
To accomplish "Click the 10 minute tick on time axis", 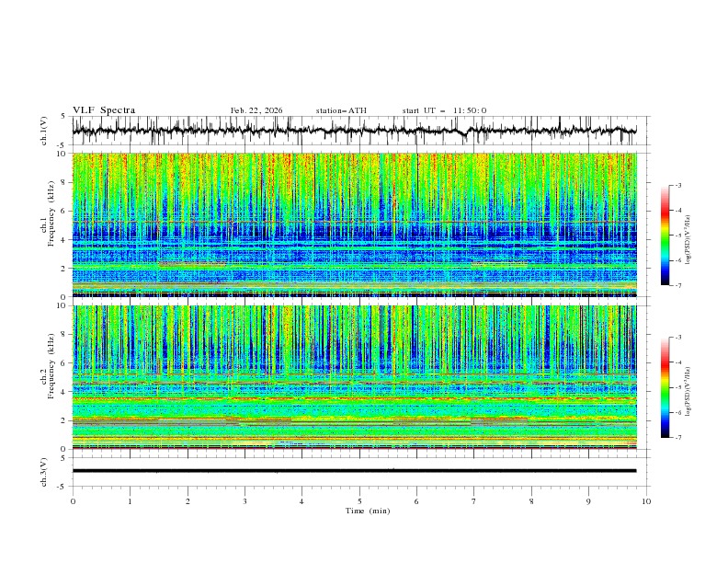I will (646, 501).
